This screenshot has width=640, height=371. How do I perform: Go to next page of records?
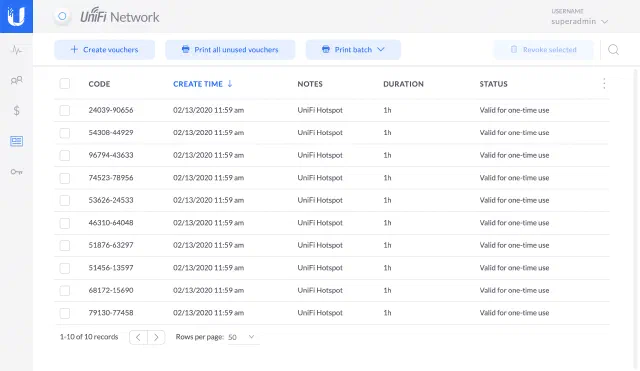156,337
